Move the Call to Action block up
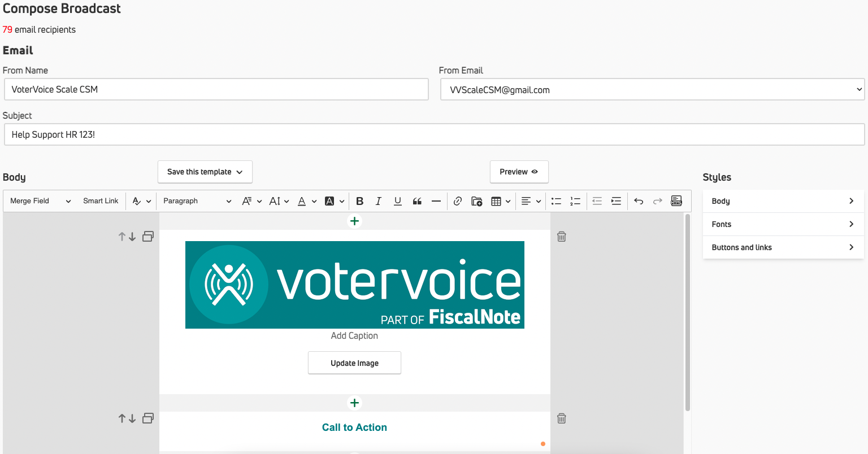 coord(121,418)
